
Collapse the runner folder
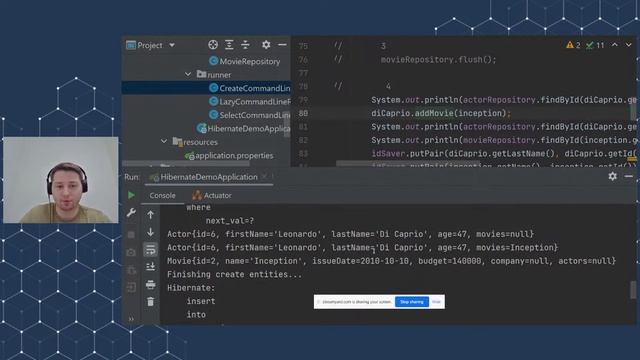188,75
